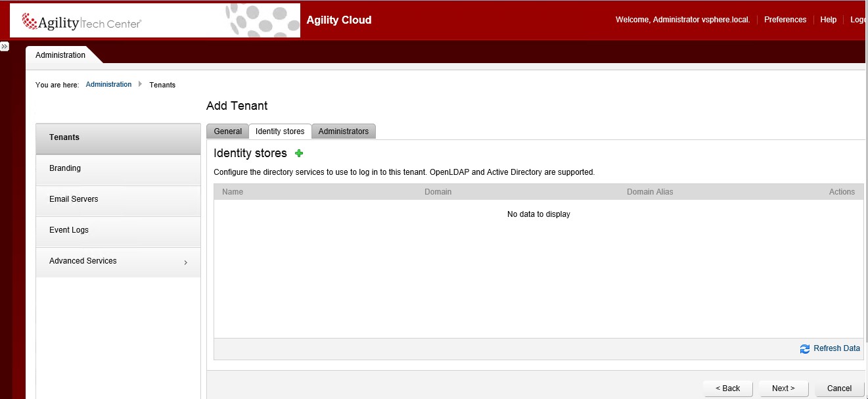Open the Administrators tab

[343, 131]
